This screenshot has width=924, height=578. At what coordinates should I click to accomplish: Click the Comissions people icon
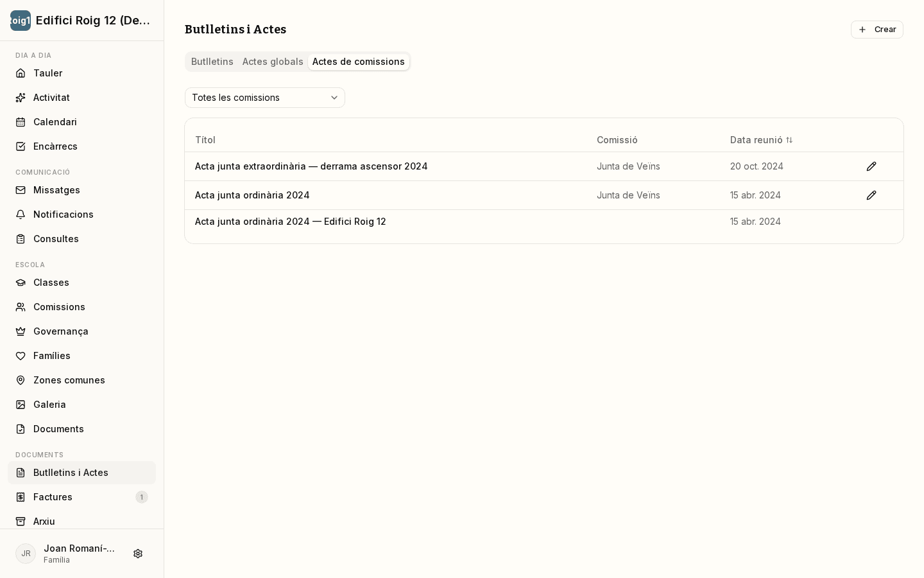[21, 307]
